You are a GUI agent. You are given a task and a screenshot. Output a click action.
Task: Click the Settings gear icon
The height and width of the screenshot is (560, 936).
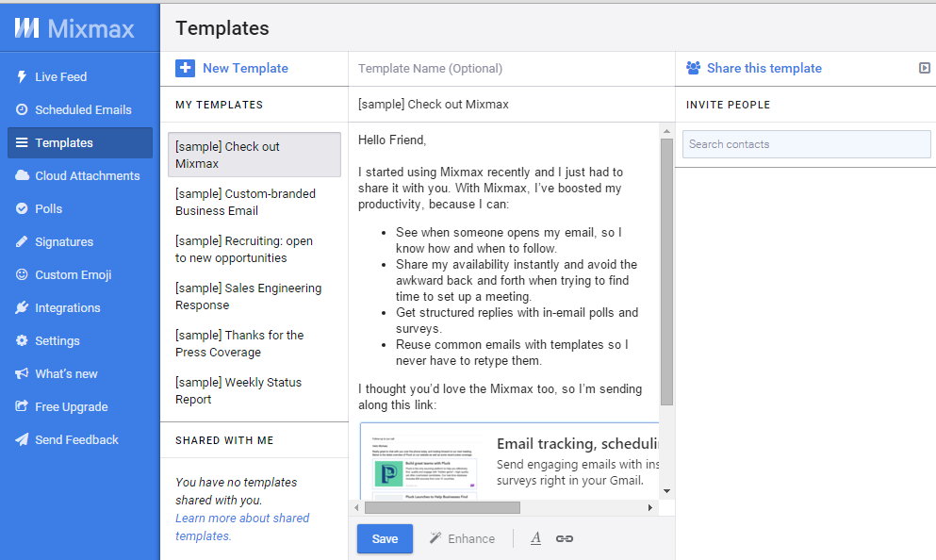coord(22,340)
